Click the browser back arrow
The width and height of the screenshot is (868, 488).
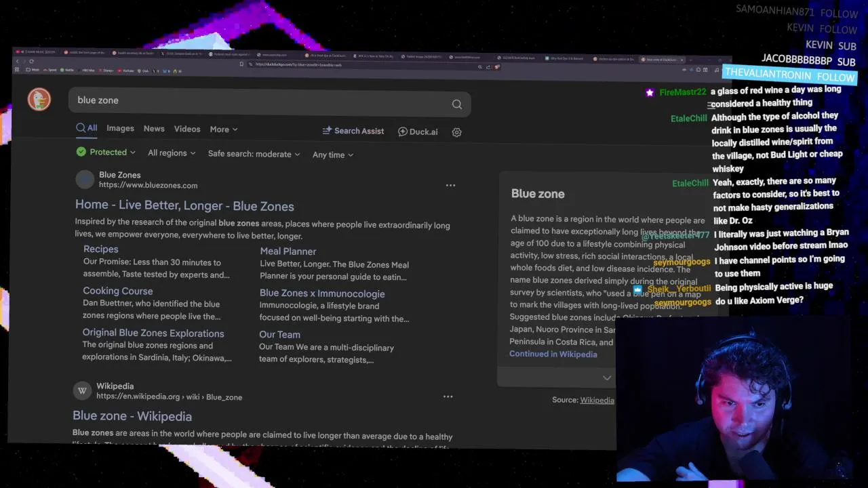click(18, 61)
